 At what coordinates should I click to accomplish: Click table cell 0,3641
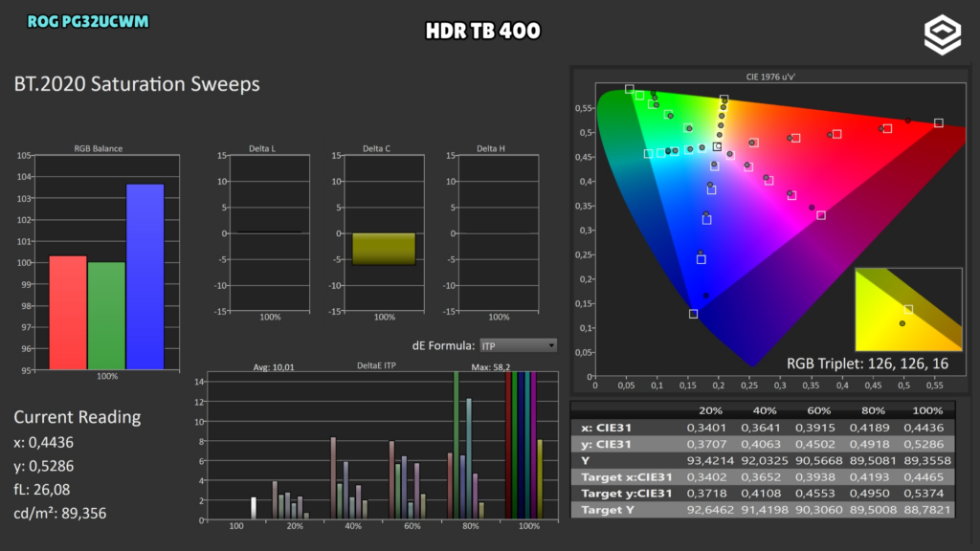(x=761, y=428)
